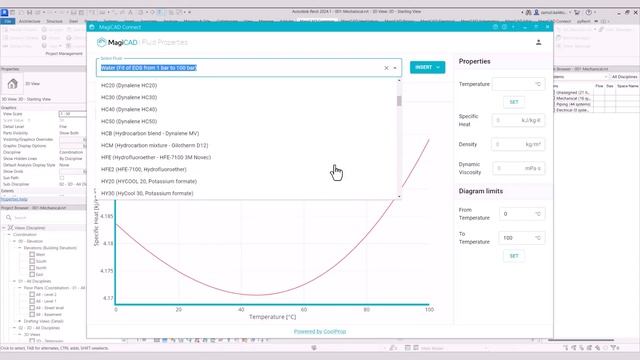The image size is (640, 360).
Task: Click SET under Diagram limits
Action: point(514,256)
